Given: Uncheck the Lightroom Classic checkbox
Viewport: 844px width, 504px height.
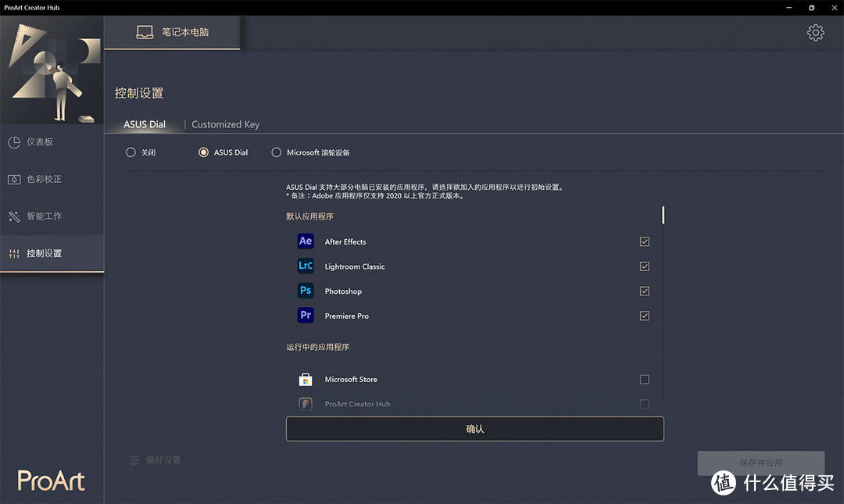Looking at the screenshot, I should click(x=644, y=266).
